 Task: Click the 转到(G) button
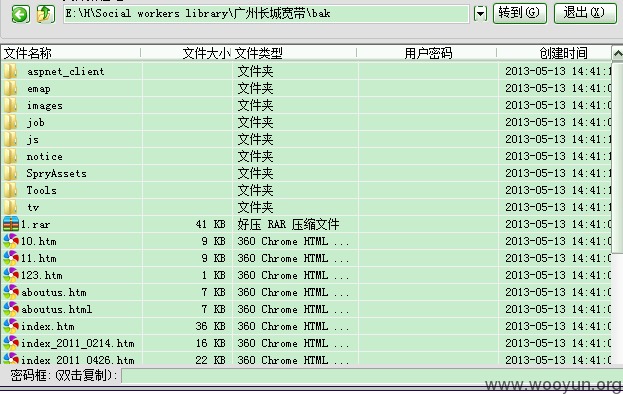pyautogui.click(x=520, y=13)
